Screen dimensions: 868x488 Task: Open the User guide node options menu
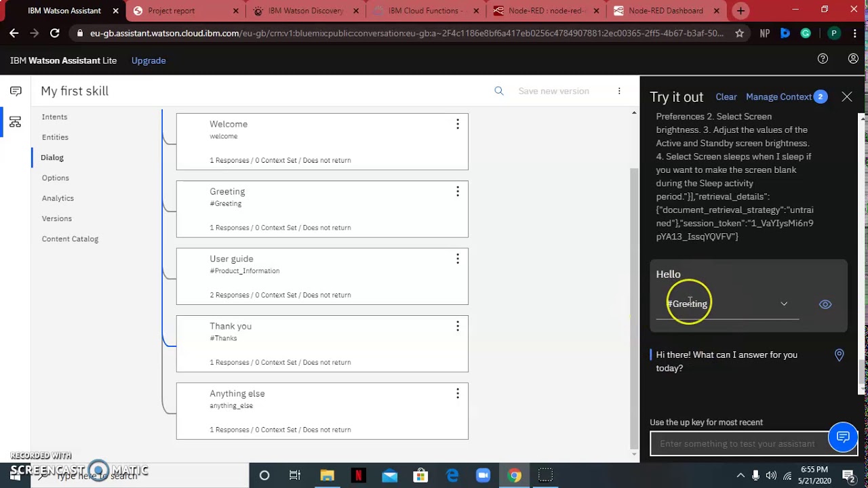(x=458, y=259)
